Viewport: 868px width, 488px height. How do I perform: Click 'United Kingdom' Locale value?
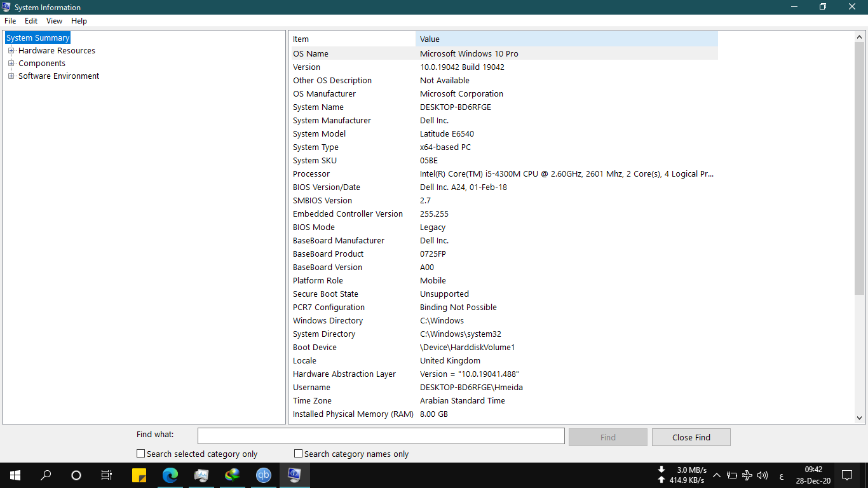pyautogui.click(x=450, y=361)
